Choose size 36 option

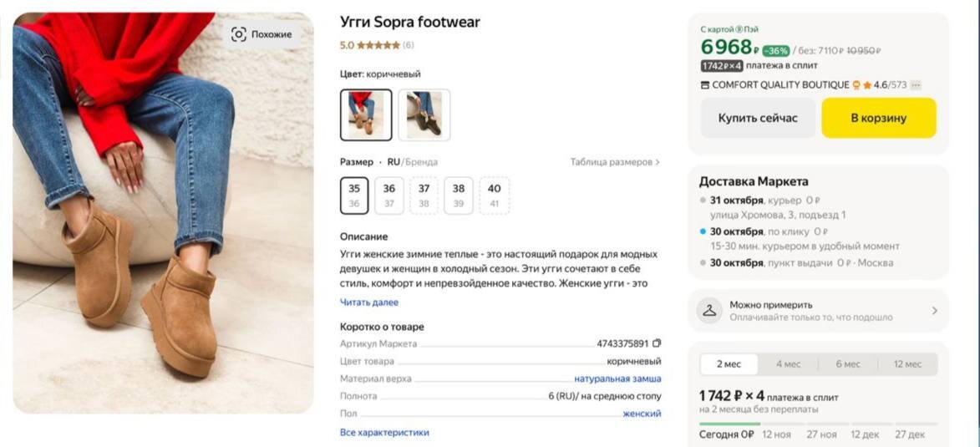click(x=389, y=196)
